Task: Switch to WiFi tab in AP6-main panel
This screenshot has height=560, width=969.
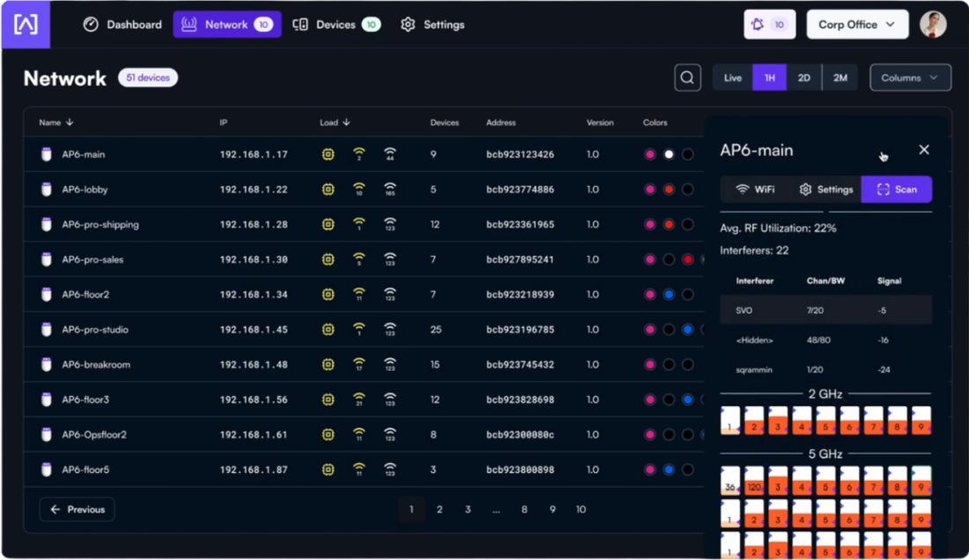Action: (x=755, y=189)
